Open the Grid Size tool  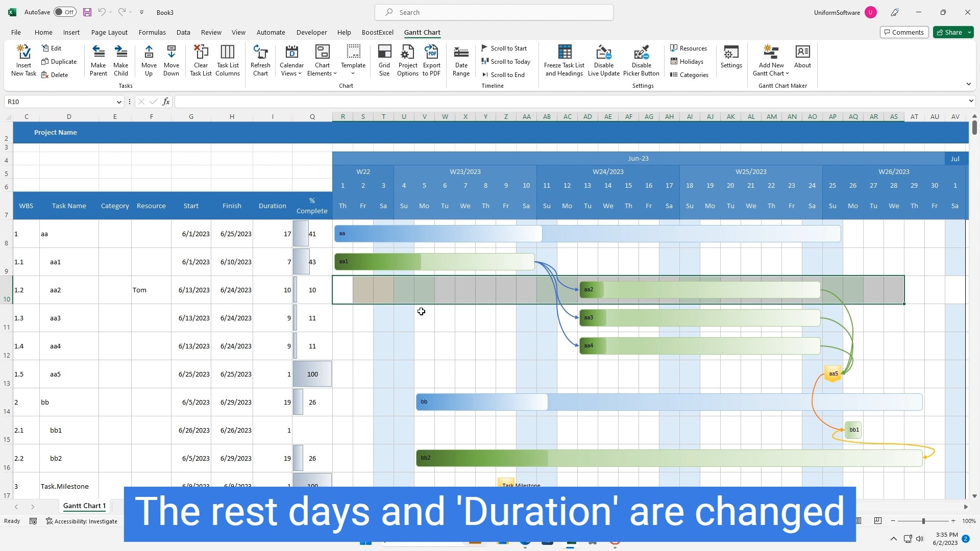(384, 53)
